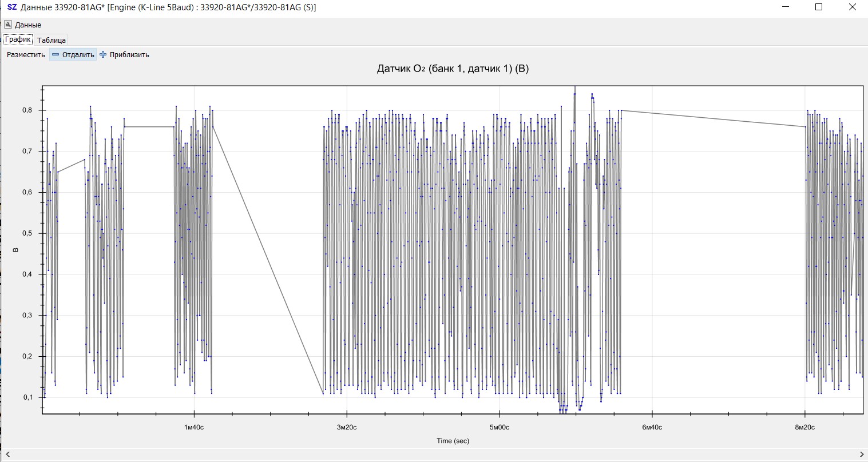Screen dimensions: 868x462
Task: Switch to the Таблица tab
Action: [51, 40]
